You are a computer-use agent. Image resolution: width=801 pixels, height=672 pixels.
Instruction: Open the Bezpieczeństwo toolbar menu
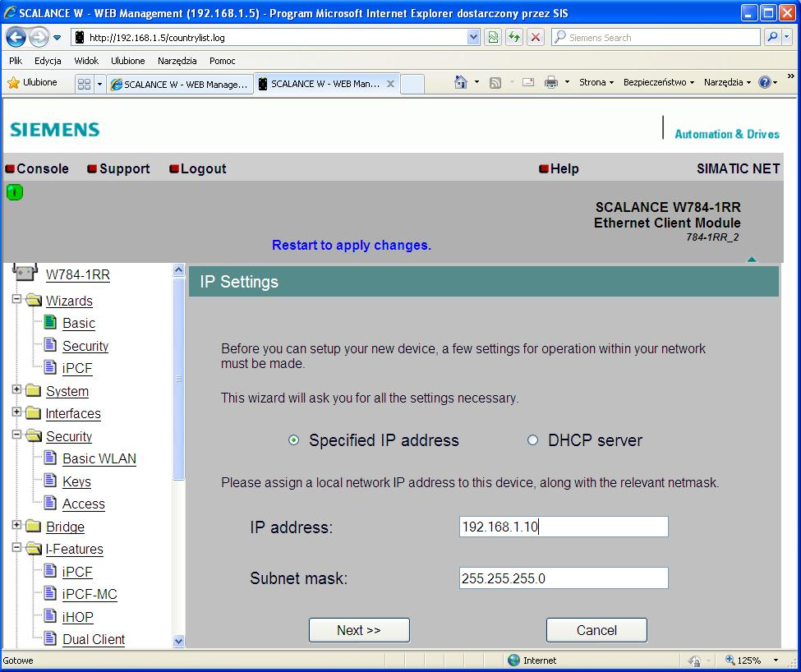[659, 82]
